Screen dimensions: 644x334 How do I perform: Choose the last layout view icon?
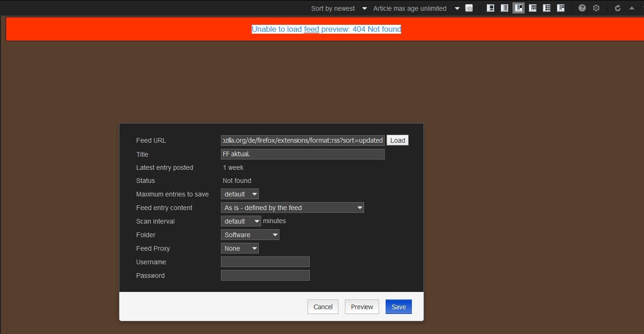click(x=561, y=8)
